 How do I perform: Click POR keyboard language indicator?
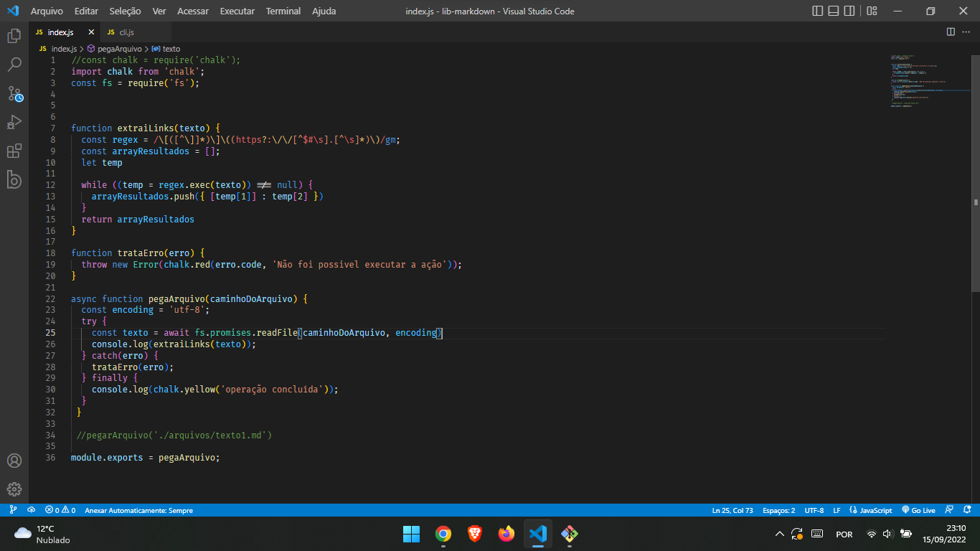coord(844,534)
